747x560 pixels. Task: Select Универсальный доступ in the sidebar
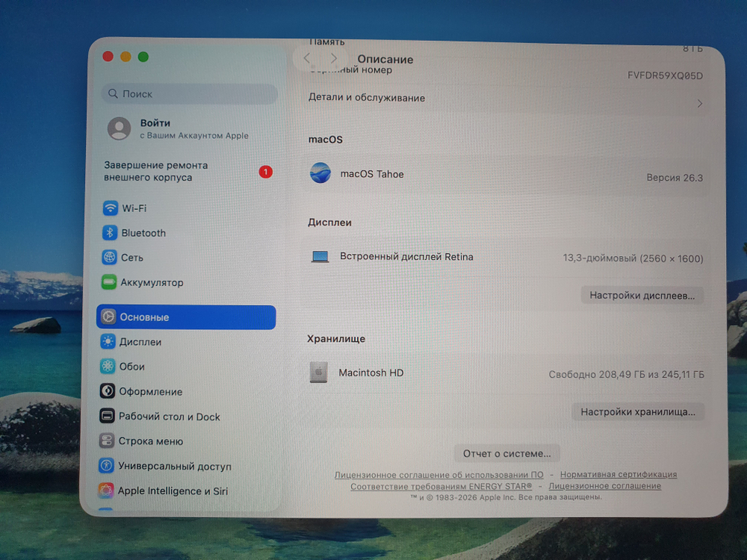[x=186, y=466]
